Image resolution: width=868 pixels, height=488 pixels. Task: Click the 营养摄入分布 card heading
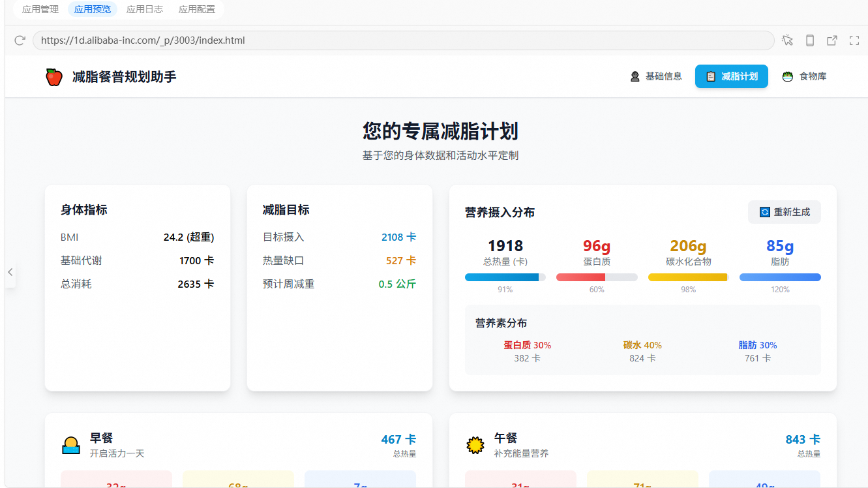[x=500, y=213]
